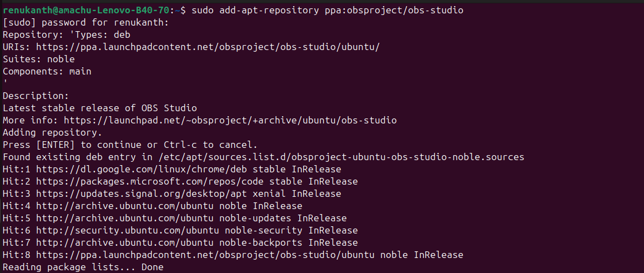Click the 'Reading package lists... Done' line
This screenshot has height=273, width=644.
[83, 267]
